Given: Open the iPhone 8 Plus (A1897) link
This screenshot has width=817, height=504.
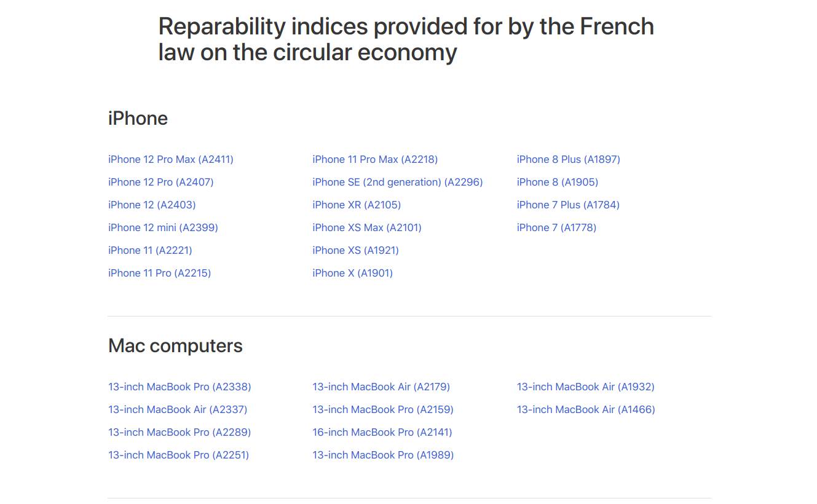Looking at the screenshot, I should tap(568, 159).
